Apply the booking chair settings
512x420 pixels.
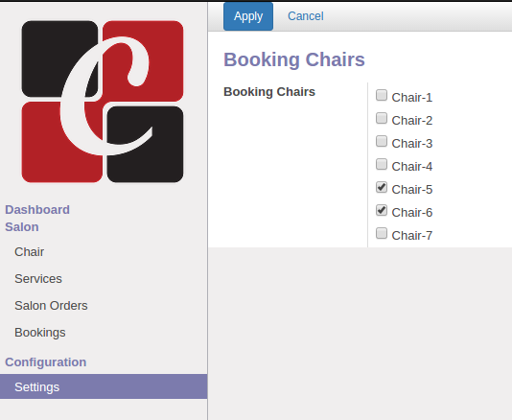248,16
